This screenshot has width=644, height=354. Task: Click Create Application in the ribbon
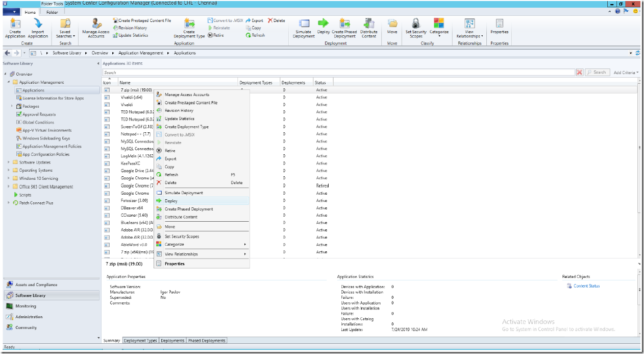point(15,28)
